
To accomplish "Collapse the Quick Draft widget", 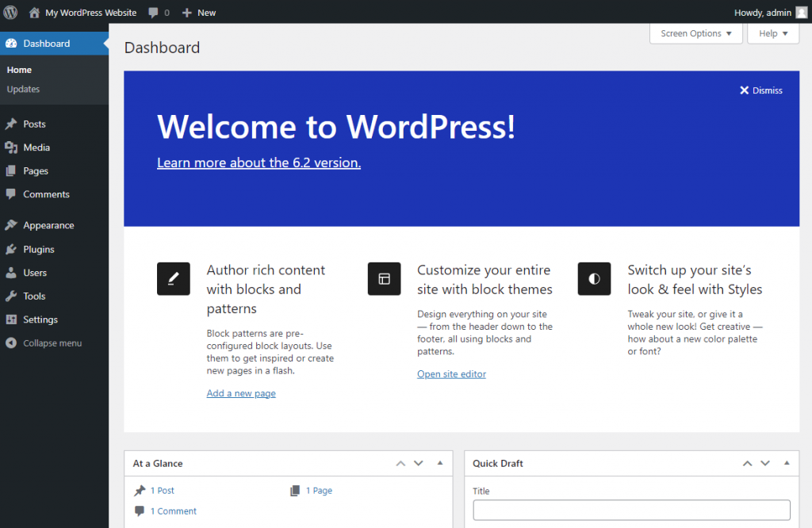I will coord(786,463).
